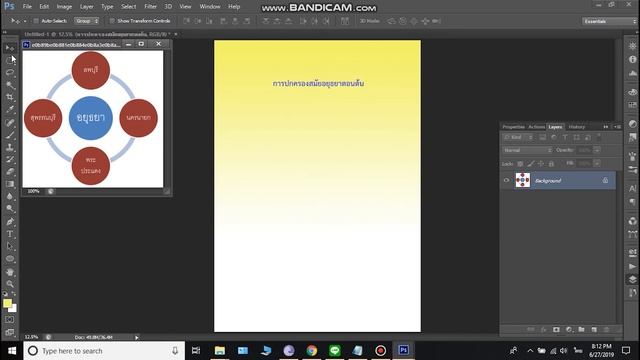Select the Eyedropper tool
This screenshot has height=360, width=640.
pos(10,109)
